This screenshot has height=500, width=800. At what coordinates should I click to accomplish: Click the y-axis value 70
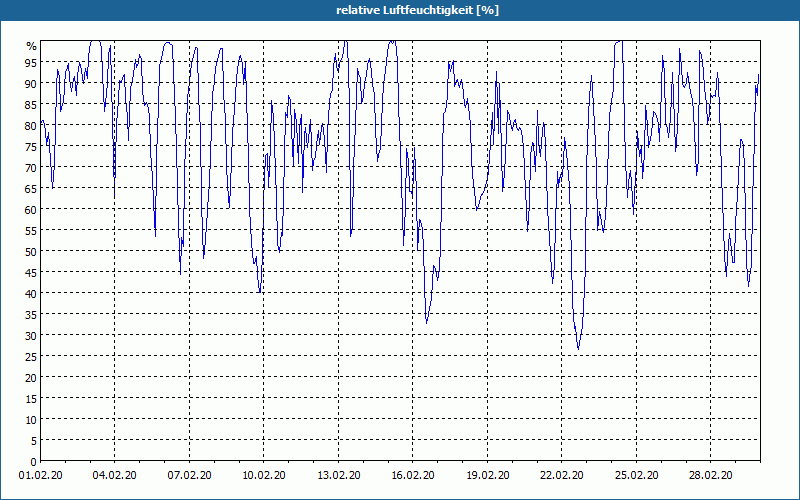click(x=31, y=167)
